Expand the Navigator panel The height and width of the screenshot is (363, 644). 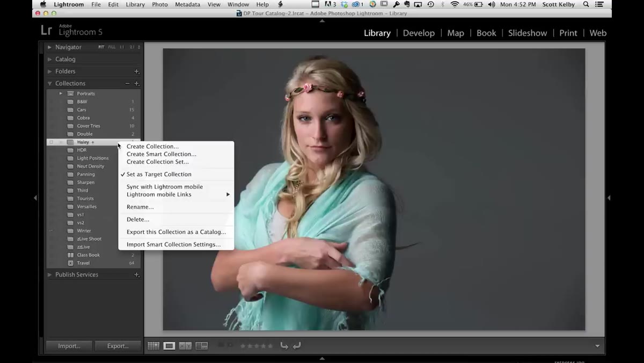point(49,47)
